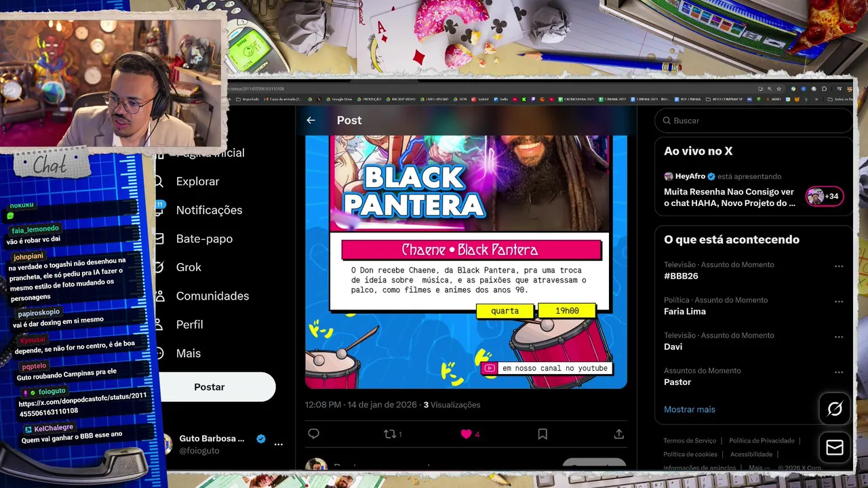Click the +34 listeners avatar bubble
This screenshot has width=868, height=488.
[x=824, y=197]
